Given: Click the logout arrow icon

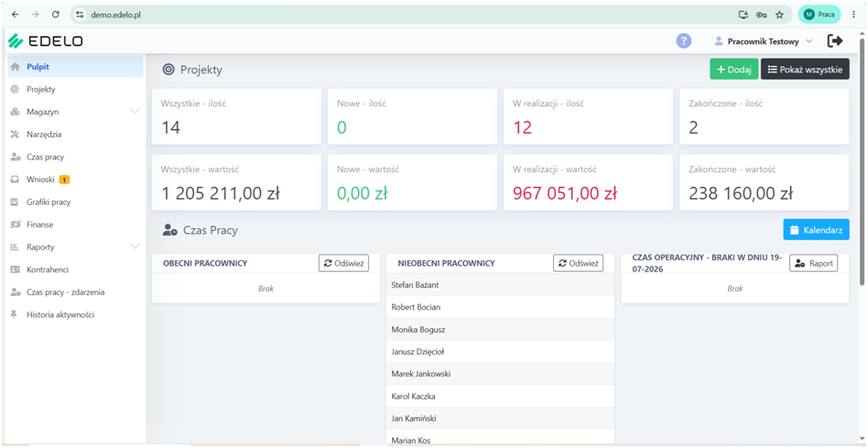Looking at the screenshot, I should point(835,40).
